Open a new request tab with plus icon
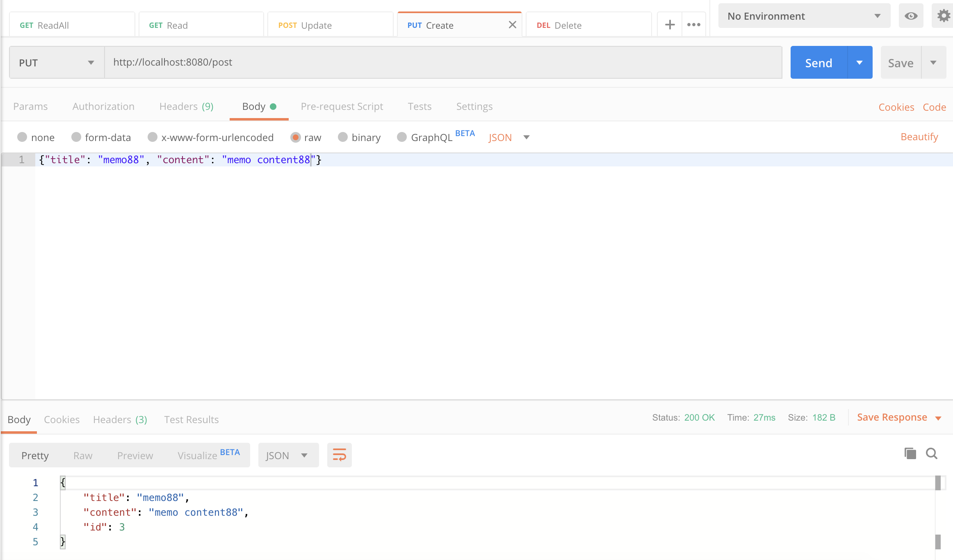This screenshot has height=560, width=953. (670, 25)
